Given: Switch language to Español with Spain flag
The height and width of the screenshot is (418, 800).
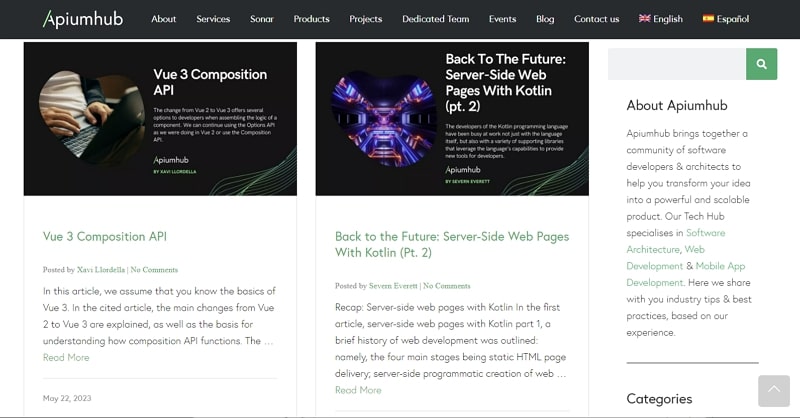Looking at the screenshot, I should pos(726,19).
